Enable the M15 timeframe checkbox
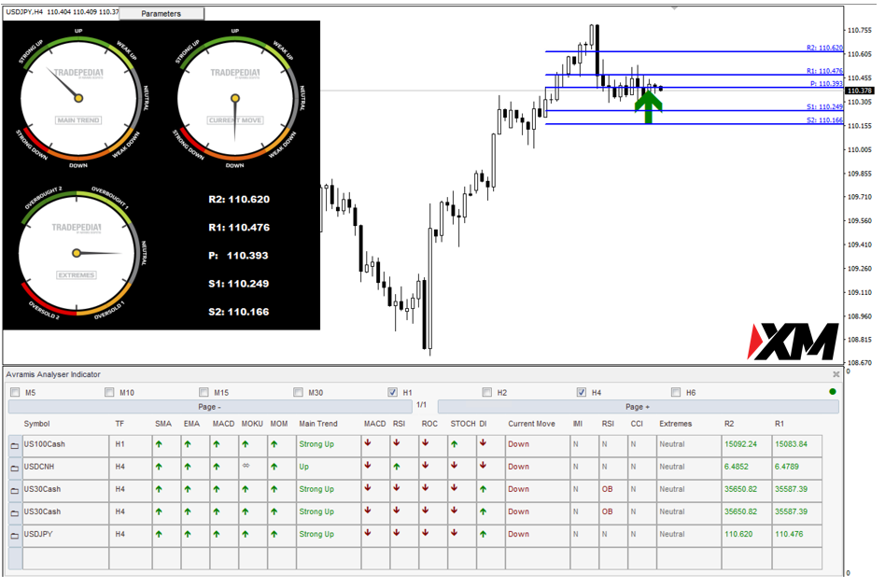Viewport: 885px width, 588px height. pyautogui.click(x=204, y=392)
